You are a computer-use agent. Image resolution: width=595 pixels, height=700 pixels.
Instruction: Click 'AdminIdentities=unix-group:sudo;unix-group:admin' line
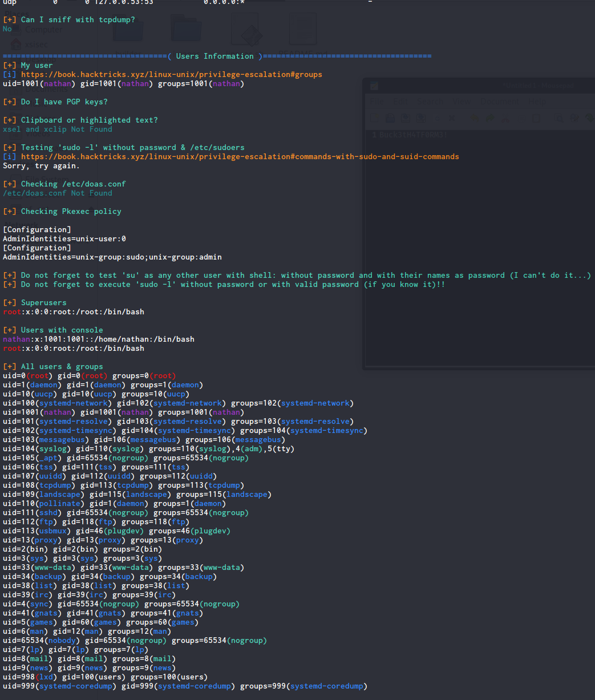(112, 257)
